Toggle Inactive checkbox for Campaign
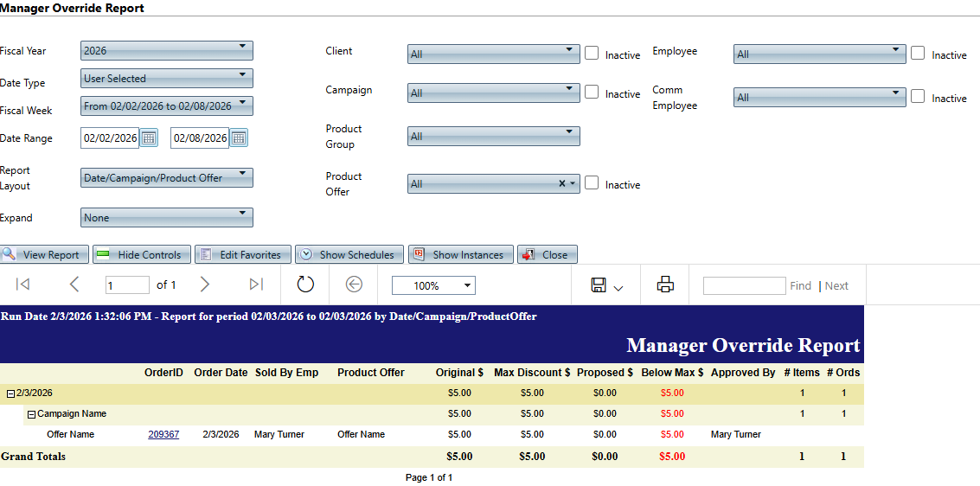Viewport: 980px width, 486px height. coord(592,92)
